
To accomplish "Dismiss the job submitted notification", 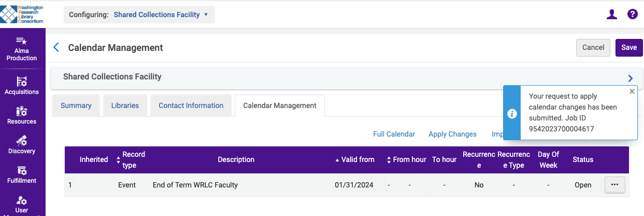I will 632,91.
